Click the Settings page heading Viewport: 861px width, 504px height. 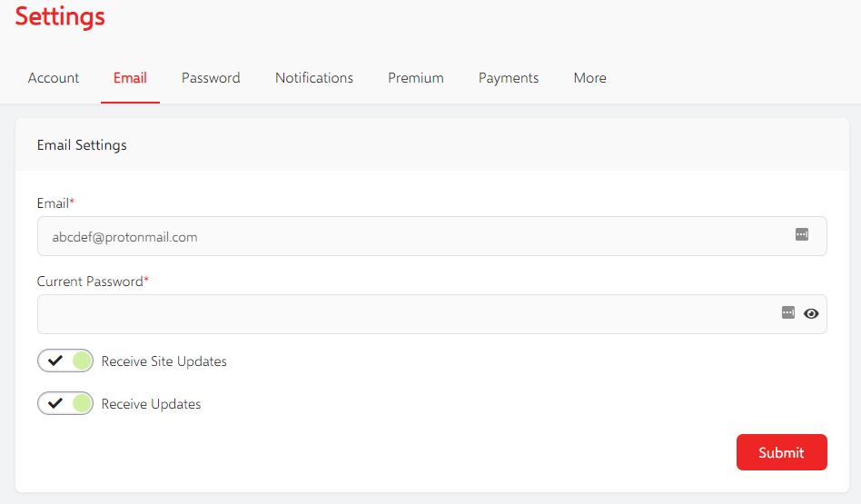tap(60, 16)
